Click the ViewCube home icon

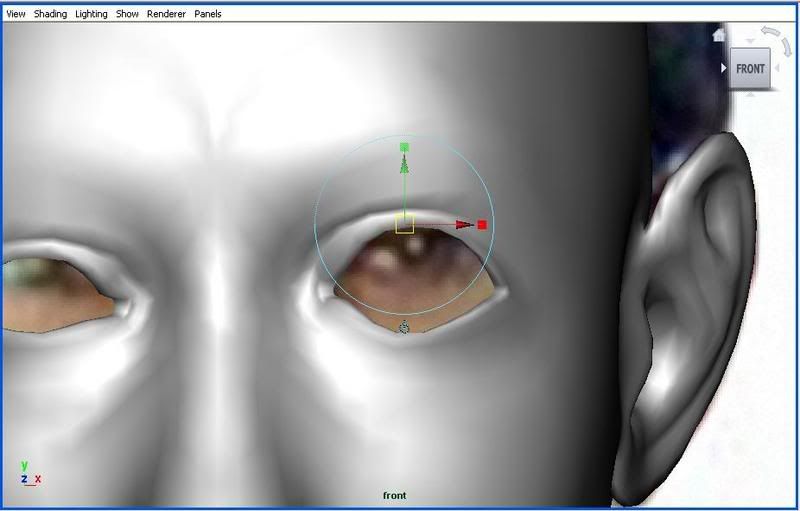719,35
